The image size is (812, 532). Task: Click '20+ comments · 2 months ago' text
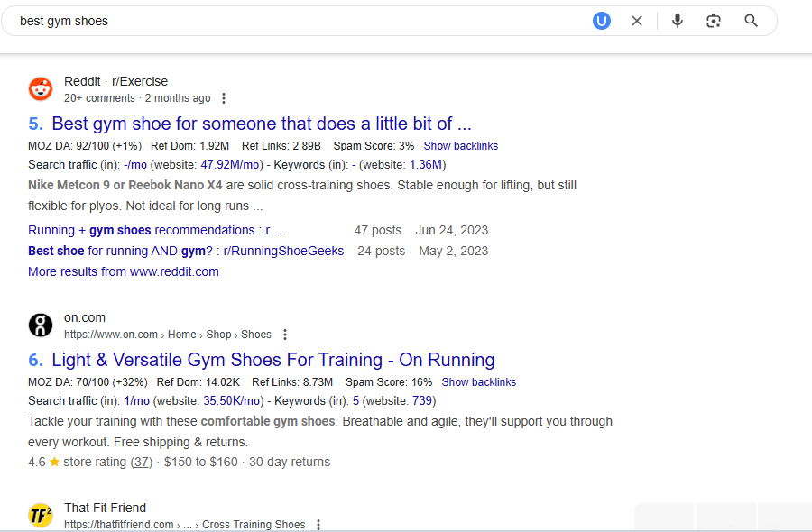pos(137,98)
